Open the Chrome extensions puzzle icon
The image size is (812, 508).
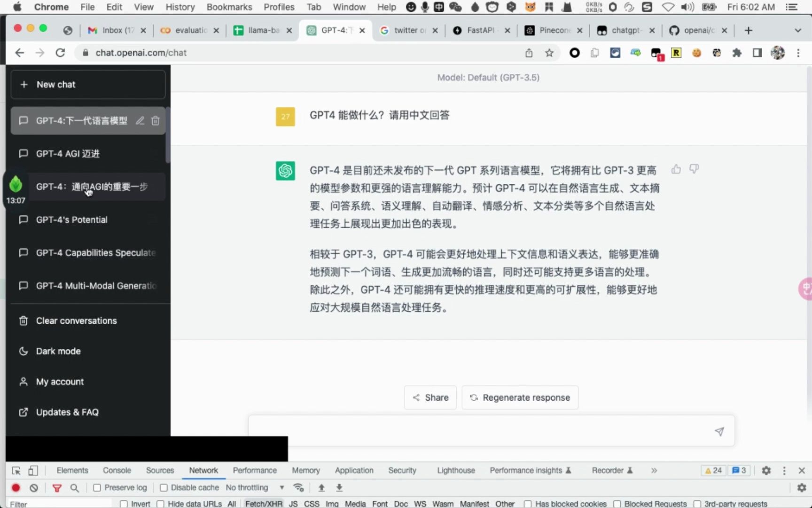click(737, 53)
